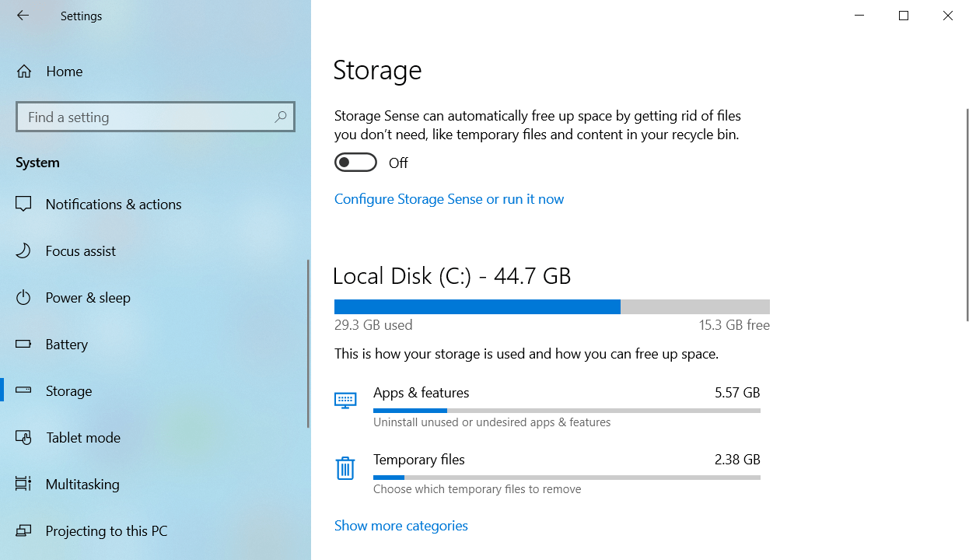Image resolution: width=969 pixels, height=560 pixels.
Task: Open Temporary files via the trash icon
Action: pyautogui.click(x=345, y=467)
